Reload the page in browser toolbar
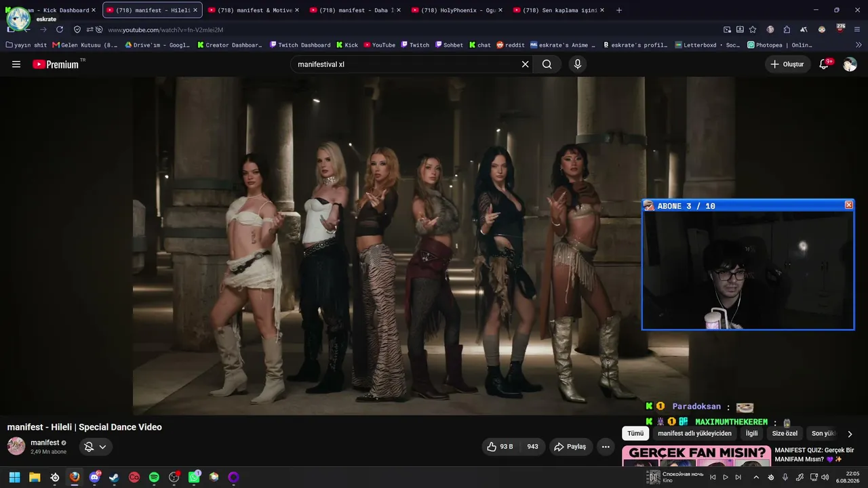This screenshot has width=868, height=488. point(60,30)
